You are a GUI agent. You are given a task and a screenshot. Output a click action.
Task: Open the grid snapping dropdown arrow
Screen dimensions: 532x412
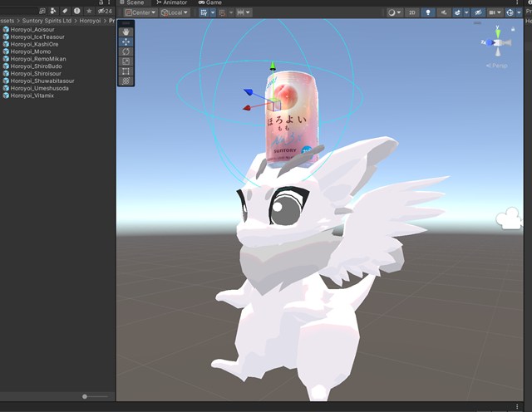tap(231, 12)
